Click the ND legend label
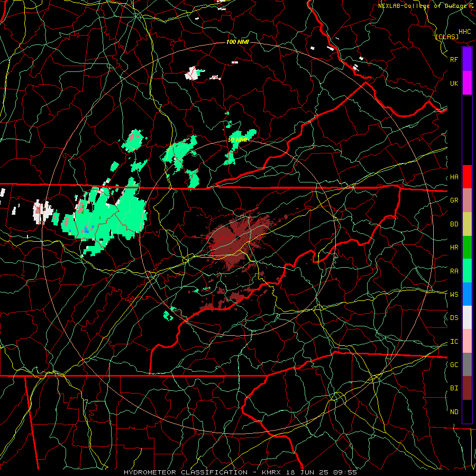This screenshot has height=476, width=476. [x=454, y=412]
